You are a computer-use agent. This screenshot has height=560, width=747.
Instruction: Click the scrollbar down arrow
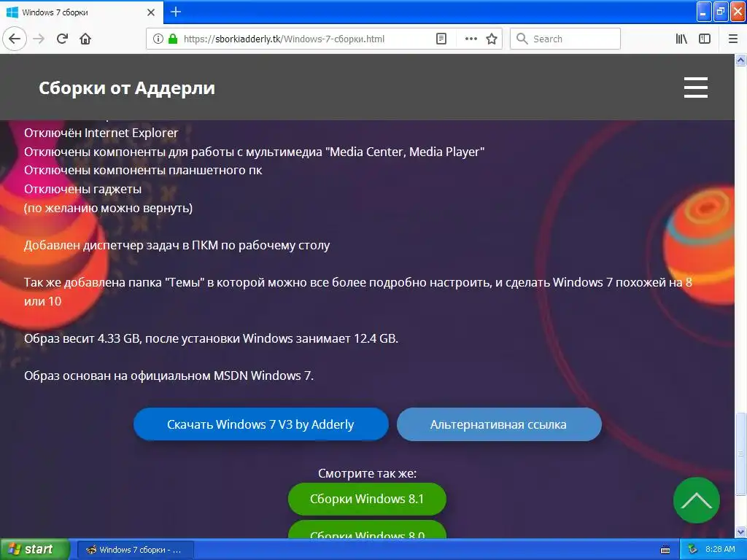tap(740, 532)
